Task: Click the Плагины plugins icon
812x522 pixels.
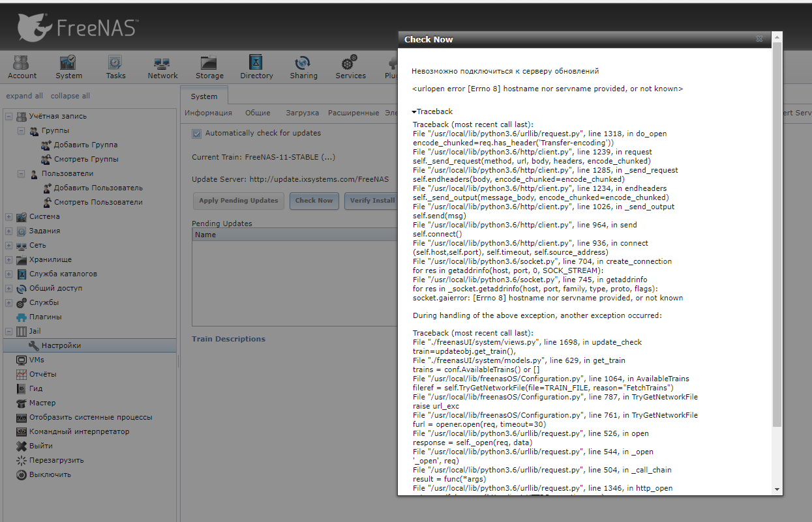Action: coord(22,317)
